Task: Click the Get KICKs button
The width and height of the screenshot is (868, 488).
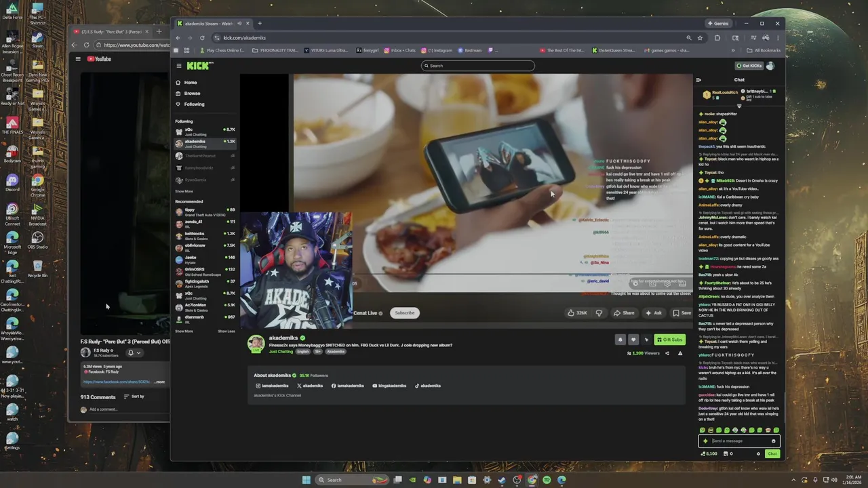Action: click(749, 66)
